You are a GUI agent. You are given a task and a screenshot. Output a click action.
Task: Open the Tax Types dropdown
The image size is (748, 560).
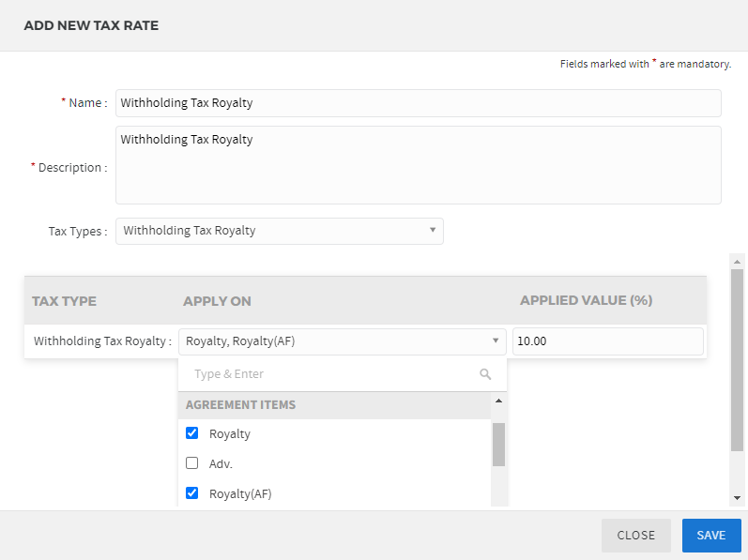[x=279, y=231]
